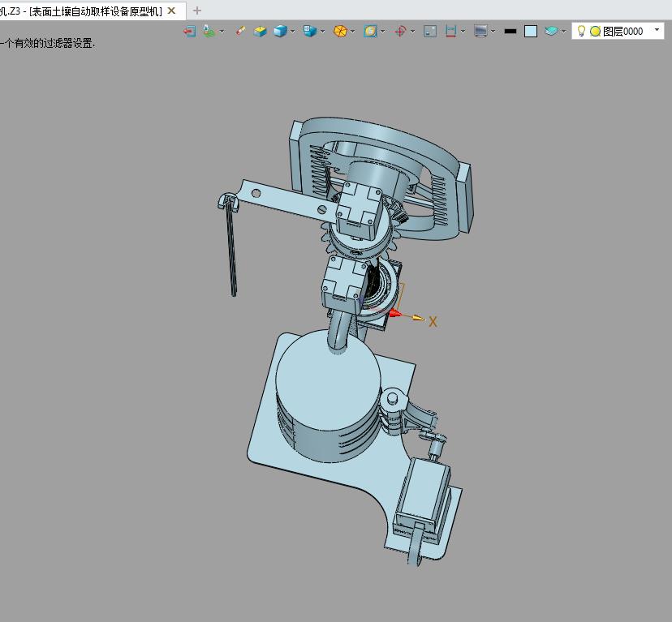Open the layers manager dropdown arrow
672x622 pixels.
(x=563, y=32)
